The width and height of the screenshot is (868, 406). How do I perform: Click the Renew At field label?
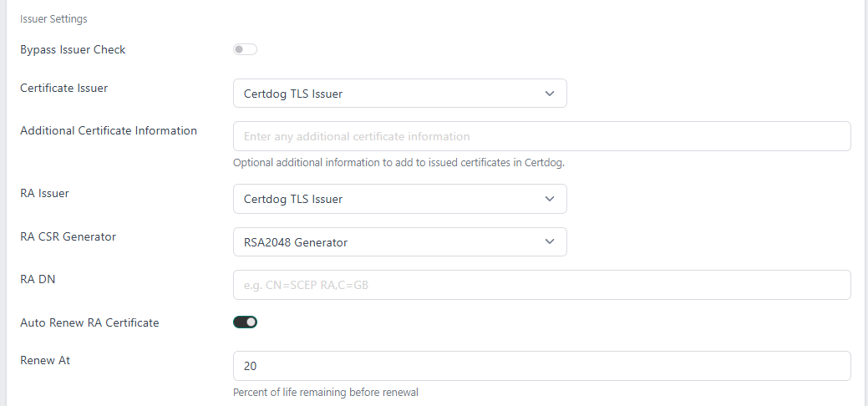45,360
